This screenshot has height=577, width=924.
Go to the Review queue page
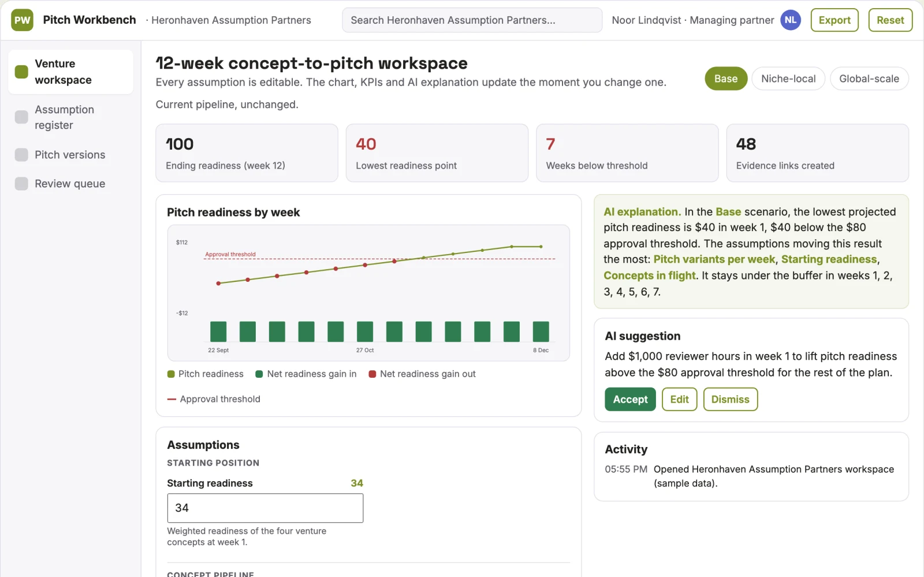coord(71,184)
